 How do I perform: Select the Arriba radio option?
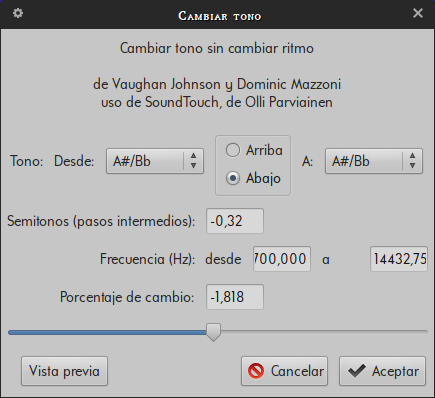[254, 150]
